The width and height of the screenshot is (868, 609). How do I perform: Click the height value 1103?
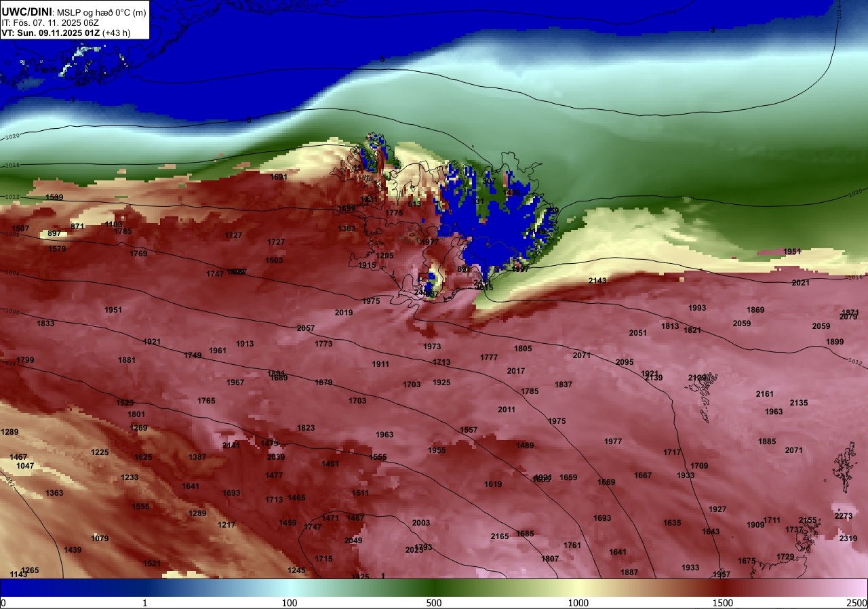pos(114,224)
